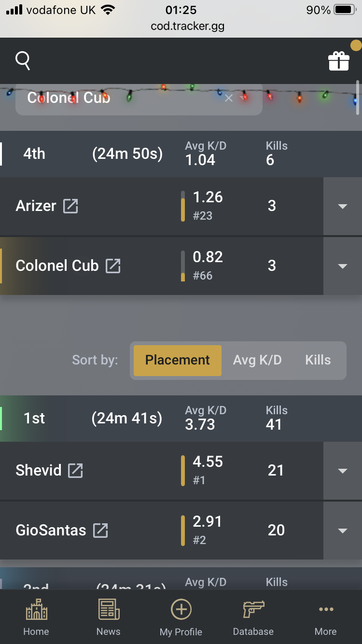Open the search magnifier icon
This screenshot has width=362, height=644.
(x=23, y=61)
